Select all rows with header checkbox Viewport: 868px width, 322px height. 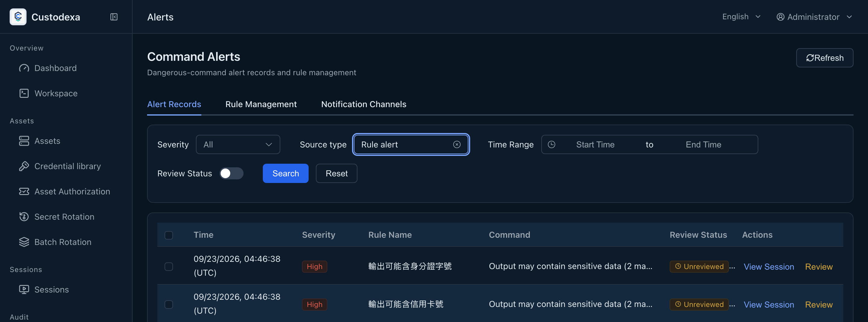pos(169,235)
